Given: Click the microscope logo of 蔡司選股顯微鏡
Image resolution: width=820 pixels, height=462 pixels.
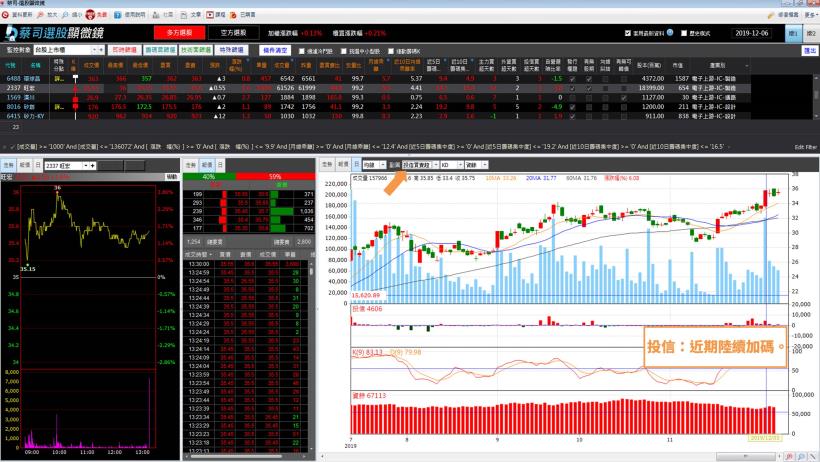Looking at the screenshot, I should point(10,33).
